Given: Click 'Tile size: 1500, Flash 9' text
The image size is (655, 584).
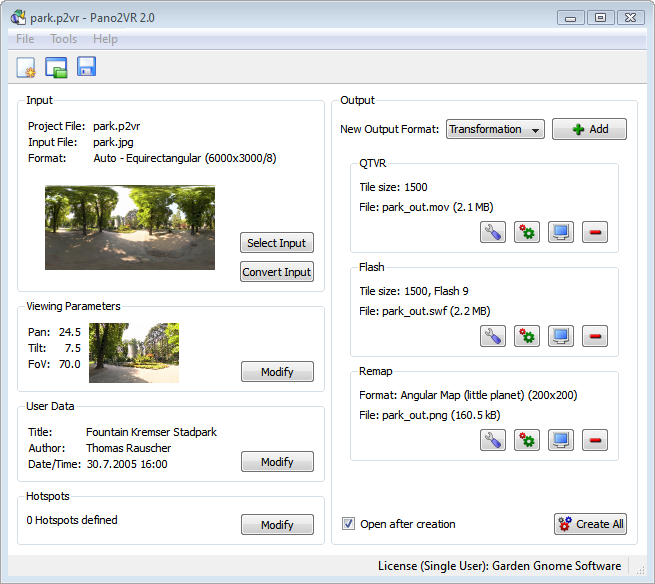Looking at the screenshot, I should pos(414,291).
